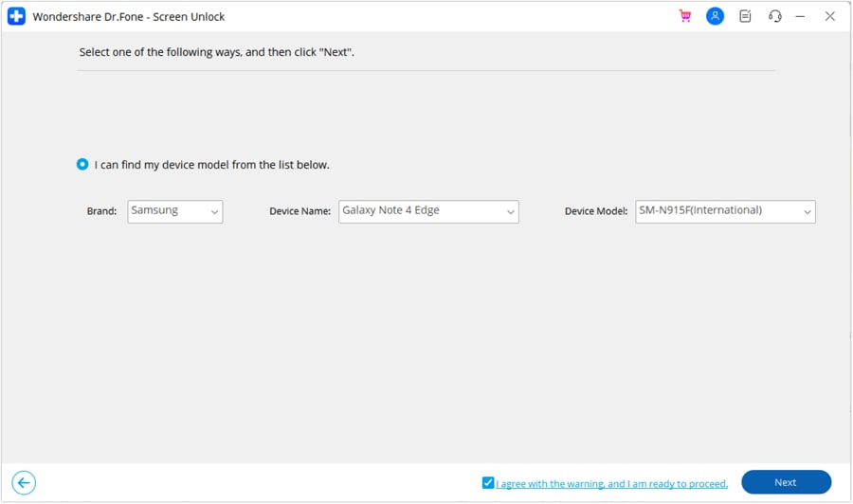
Task: Select the 'I can find my device model' radio
Action: [x=82, y=165]
